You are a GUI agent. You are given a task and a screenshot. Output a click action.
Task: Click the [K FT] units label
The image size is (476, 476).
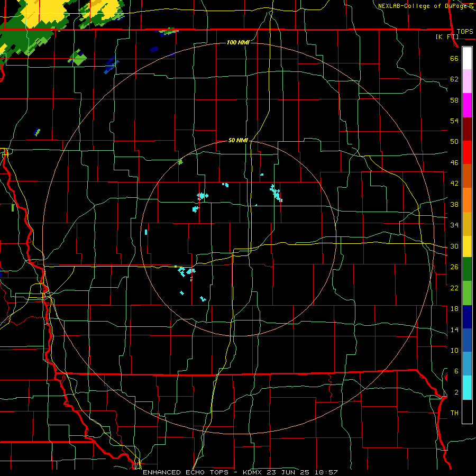pos(447,37)
